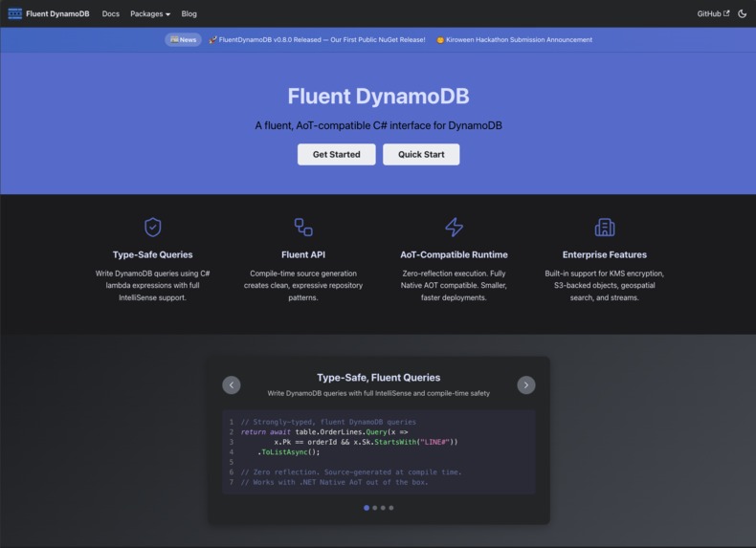Screen dimensions: 756x548
Task: Open the Kiroween Hackathon Submission Announcement
Action: [x=515, y=39]
